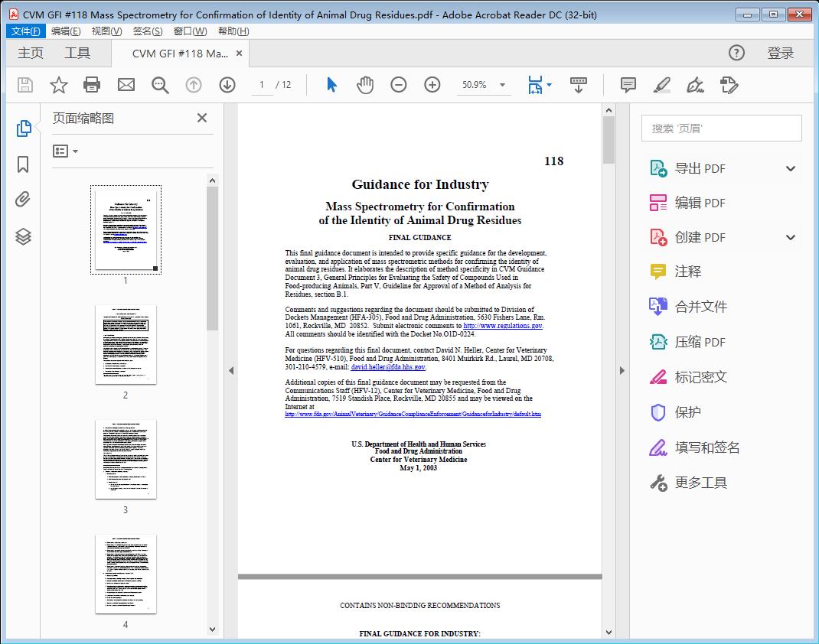The width and height of the screenshot is (819, 644).
Task: Click the print file icon
Action: (x=92, y=85)
